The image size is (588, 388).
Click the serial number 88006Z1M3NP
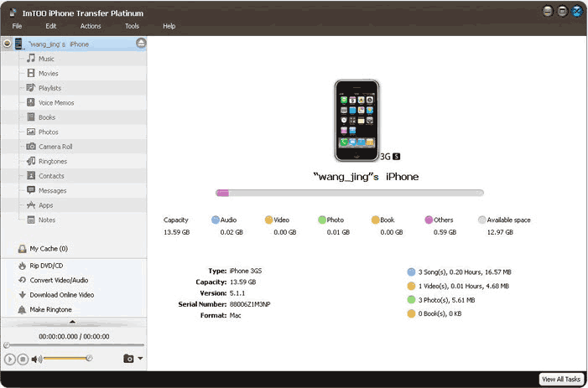(x=250, y=304)
